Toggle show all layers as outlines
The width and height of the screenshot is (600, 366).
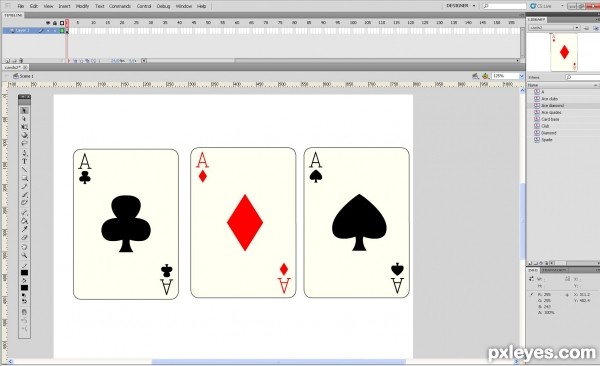click(62, 23)
